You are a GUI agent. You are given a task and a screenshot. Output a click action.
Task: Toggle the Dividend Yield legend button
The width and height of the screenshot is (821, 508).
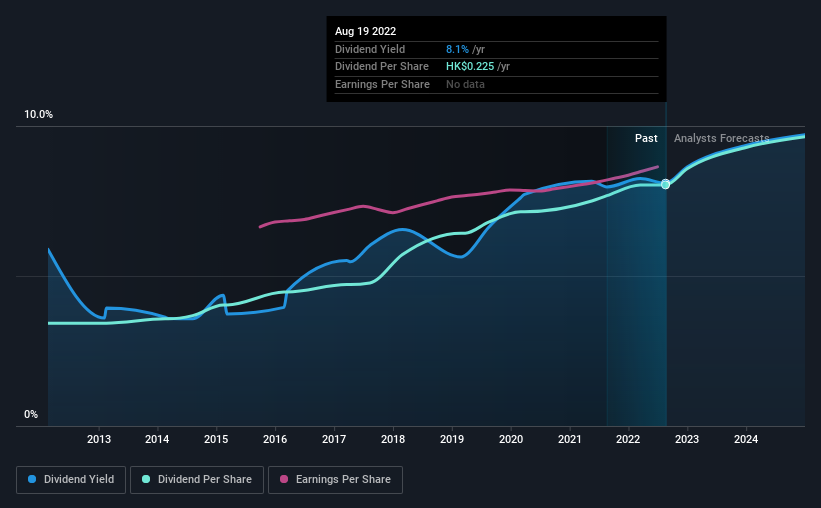coord(71,480)
